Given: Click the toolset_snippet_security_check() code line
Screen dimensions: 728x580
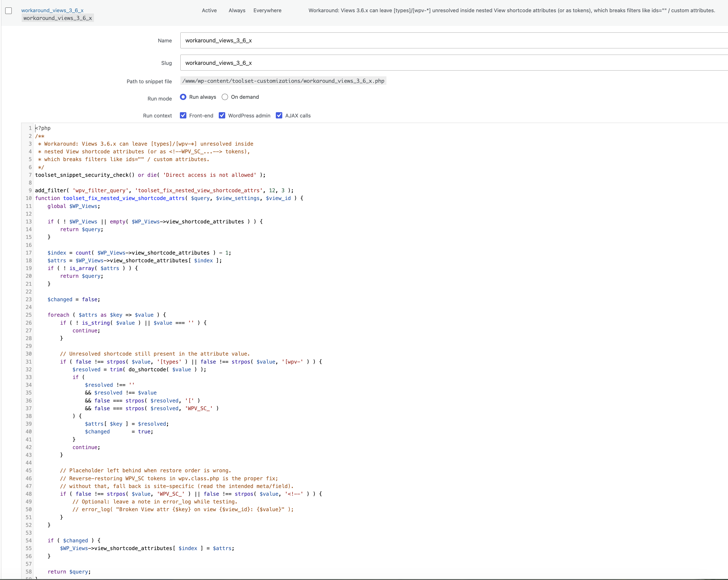Looking at the screenshot, I should coord(150,175).
